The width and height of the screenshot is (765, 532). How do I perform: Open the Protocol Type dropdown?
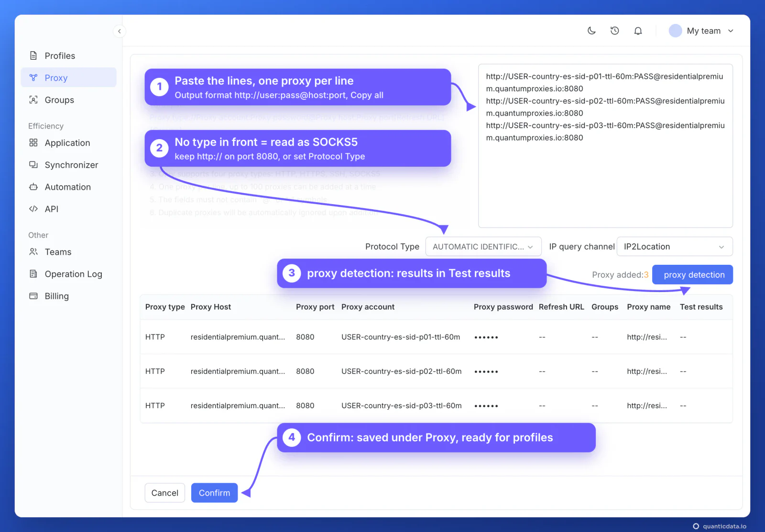483,247
